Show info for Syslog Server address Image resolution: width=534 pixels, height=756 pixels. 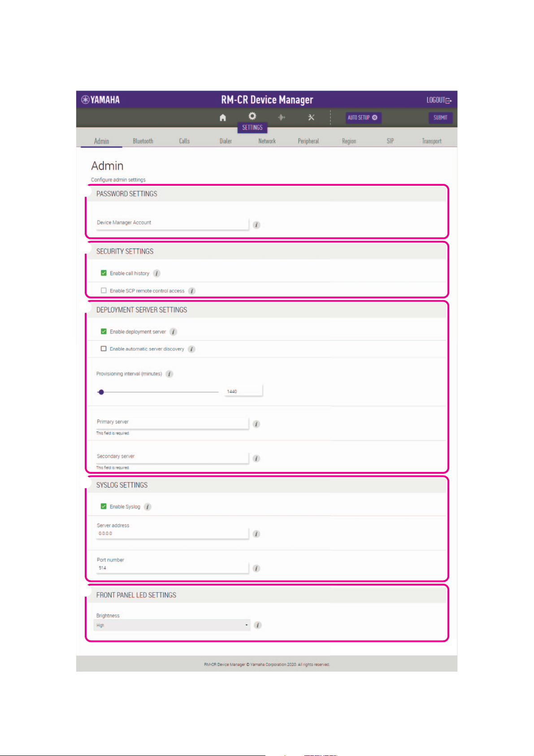[x=256, y=534]
